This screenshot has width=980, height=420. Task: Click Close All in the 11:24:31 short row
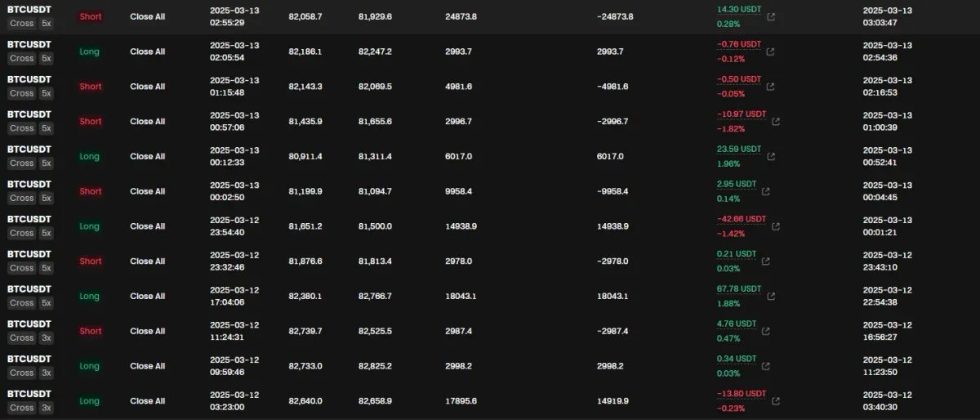147,331
